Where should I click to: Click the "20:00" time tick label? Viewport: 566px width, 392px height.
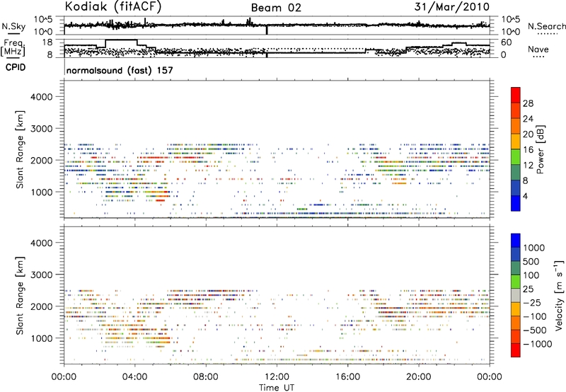coord(419,377)
